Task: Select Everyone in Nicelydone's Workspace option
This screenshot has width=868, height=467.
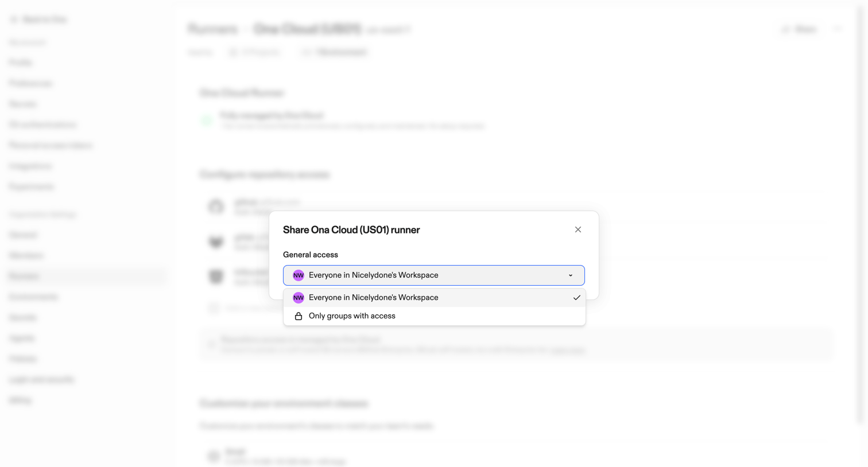Action: (x=435, y=298)
